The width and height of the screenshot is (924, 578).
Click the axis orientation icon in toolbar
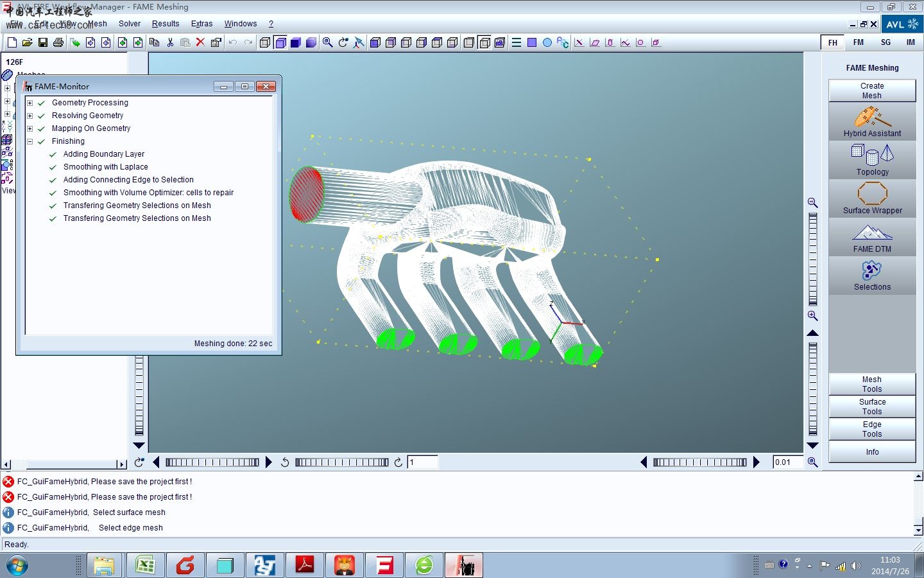click(x=359, y=42)
